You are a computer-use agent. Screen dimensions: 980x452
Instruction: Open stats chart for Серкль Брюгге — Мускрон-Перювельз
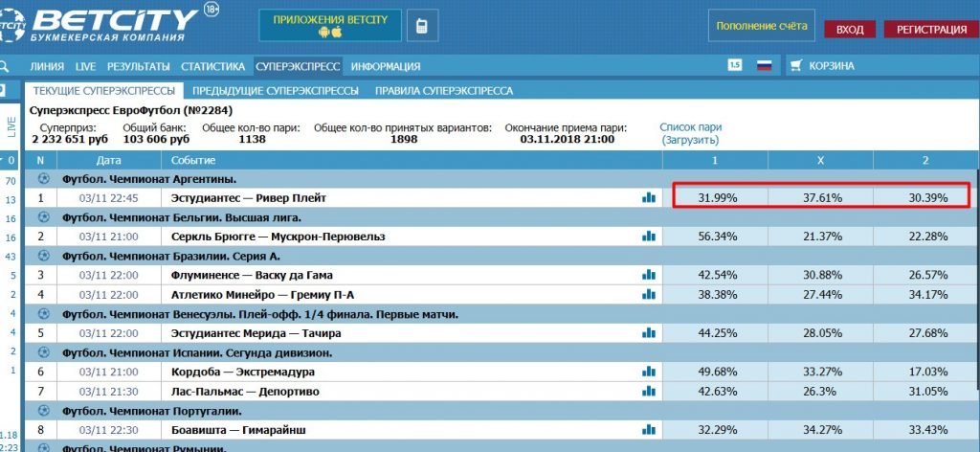pyautogui.click(x=649, y=237)
